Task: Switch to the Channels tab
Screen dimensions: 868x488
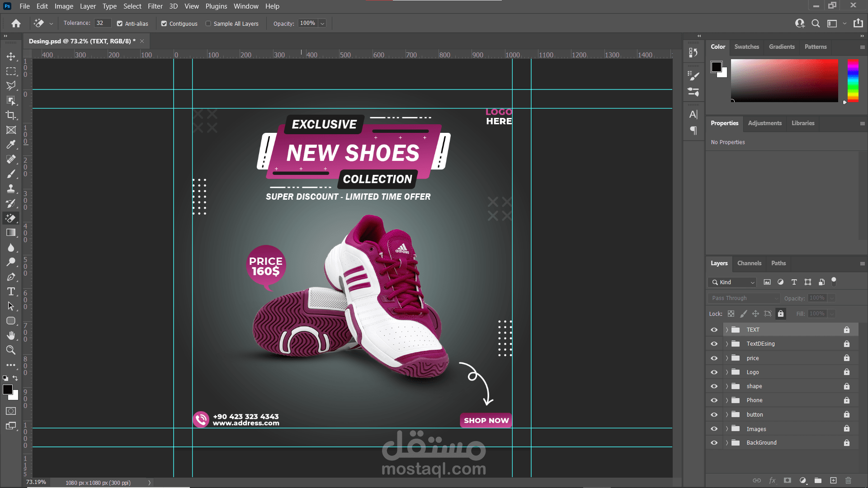Action: point(749,263)
